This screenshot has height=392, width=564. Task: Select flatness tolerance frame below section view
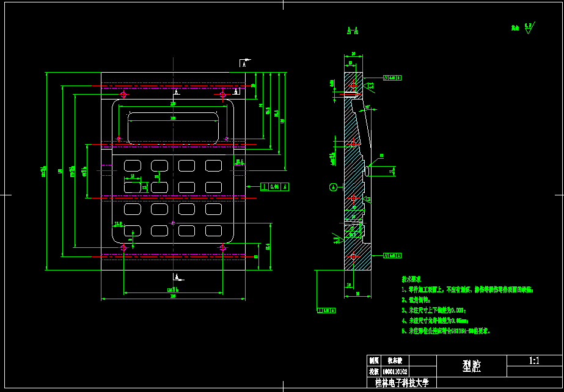(x=326, y=310)
